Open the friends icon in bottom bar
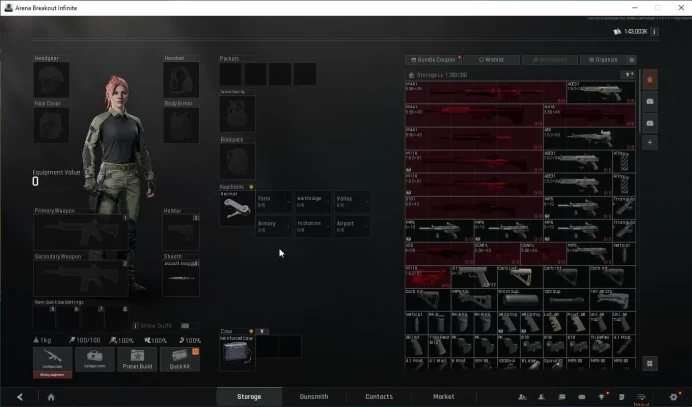Screen dimensions: 692x407 pyautogui.click(x=542, y=397)
